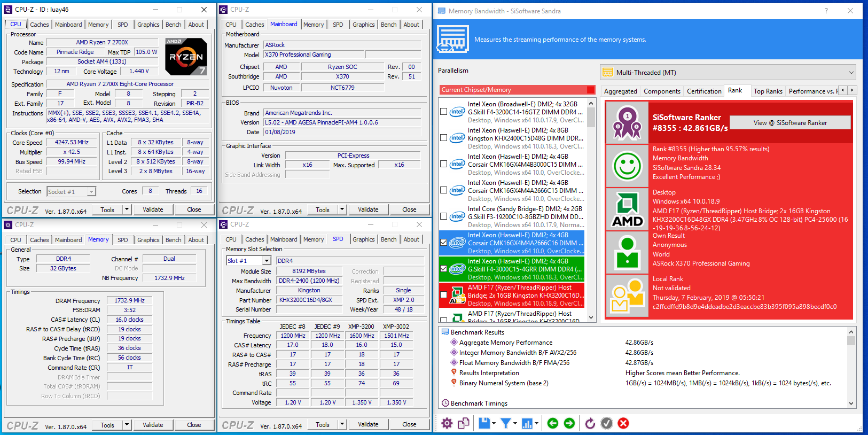Viewport: 868px width, 435px height.
Task: Click the Intel logo of the Broadwell-E result
Action: pos(457,112)
